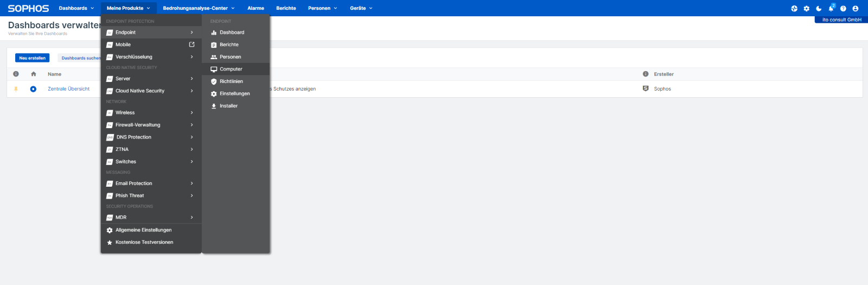Click the DNS Protection product icon
Viewport: 868px width, 285px height.
coord(110,137)
